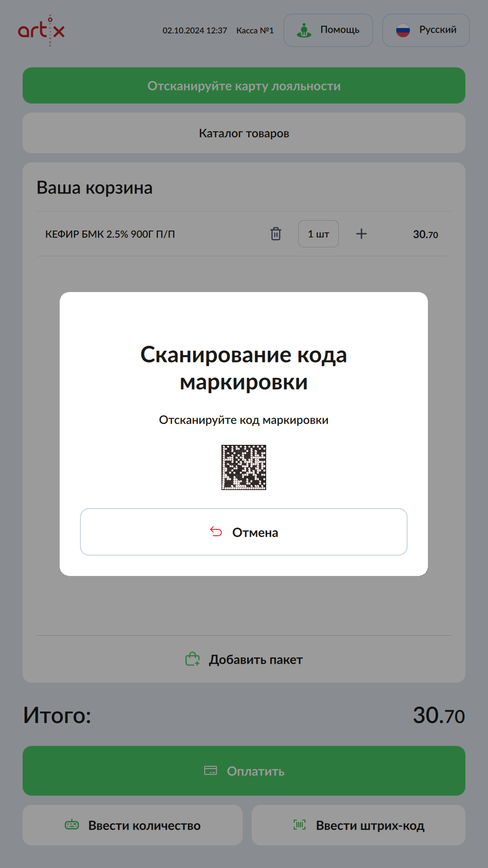Tap Отсканируйте карту лояльности banner
Screen dimensions: 488x868
click(244, 85)
